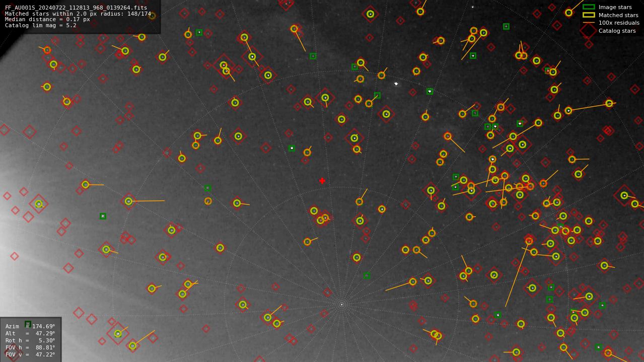Click the red Catalog stars legend diamond
The height and width of the screenshot is (362, 644).
pos(589,31)
